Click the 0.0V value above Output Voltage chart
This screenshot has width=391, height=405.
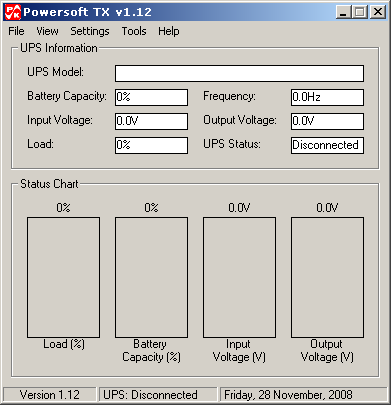pyautogui.click(x=327, y=208)
